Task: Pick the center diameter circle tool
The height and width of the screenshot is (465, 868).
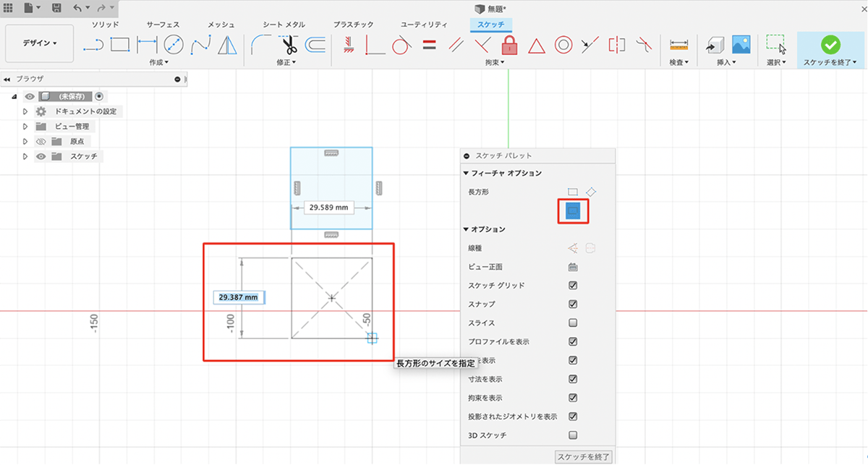Action: (173, 45)
